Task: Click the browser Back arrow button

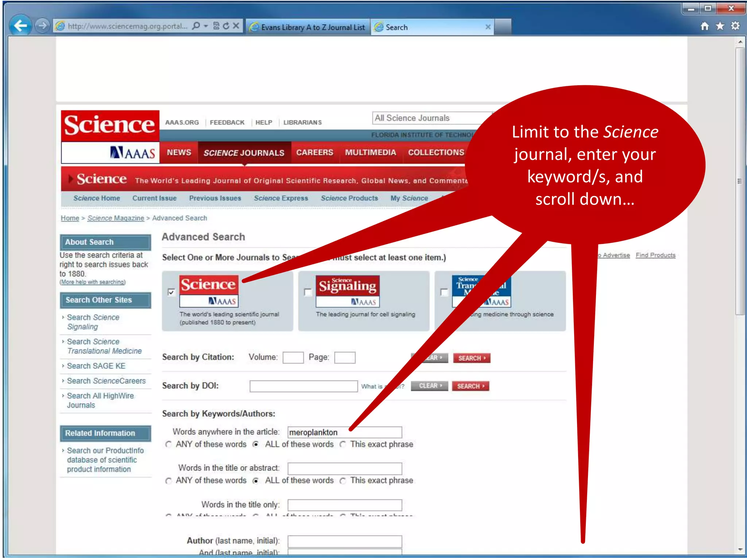Action: (21, 26)
